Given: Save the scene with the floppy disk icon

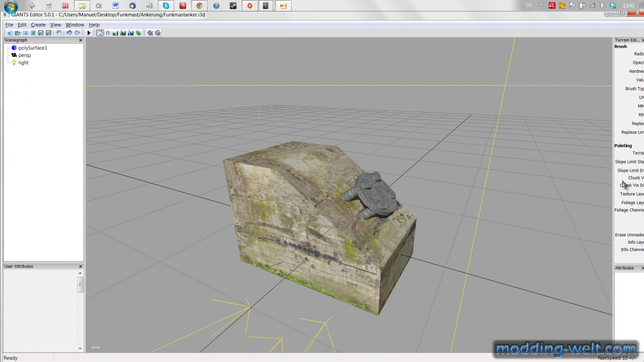Looking at the screenshot, I should pos(41,33).
